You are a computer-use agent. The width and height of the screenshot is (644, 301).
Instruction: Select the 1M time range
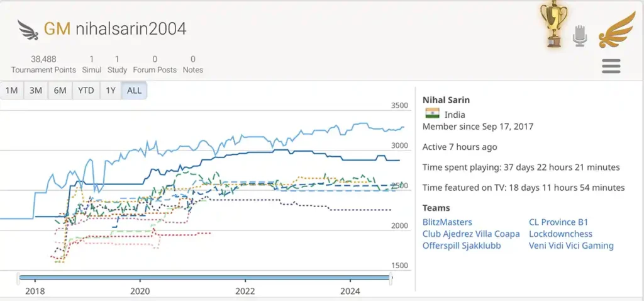click(11, 91)
